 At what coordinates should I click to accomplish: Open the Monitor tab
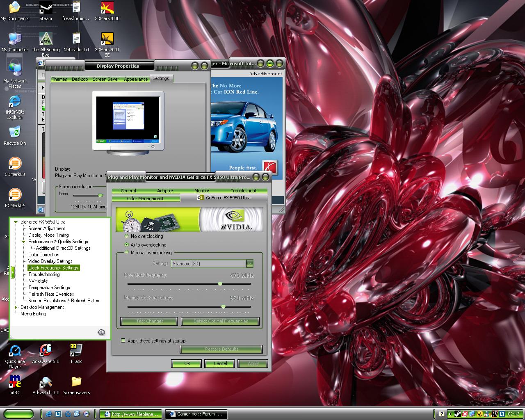(201, 191)
